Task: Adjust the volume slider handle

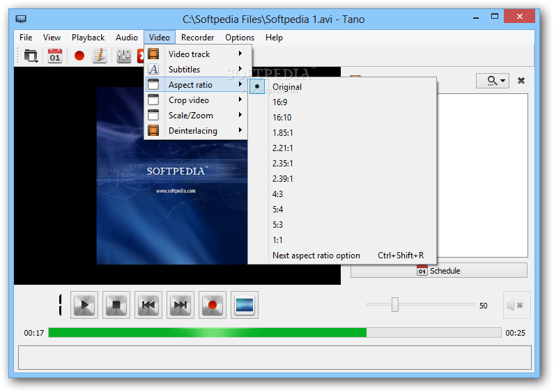Action: (x=395, y=304)
